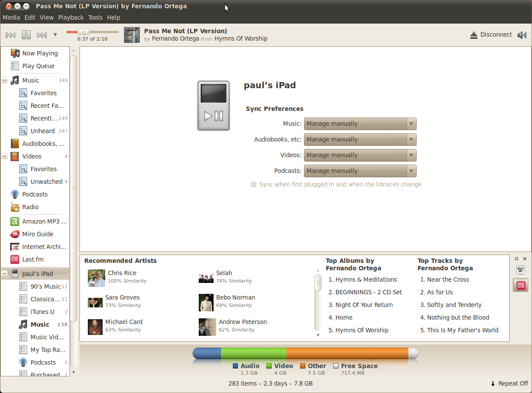The height and width of the screenshot is (393, 532).
Task: Open the Radio source
Action: pyautogui.click(x=35, y=207)
